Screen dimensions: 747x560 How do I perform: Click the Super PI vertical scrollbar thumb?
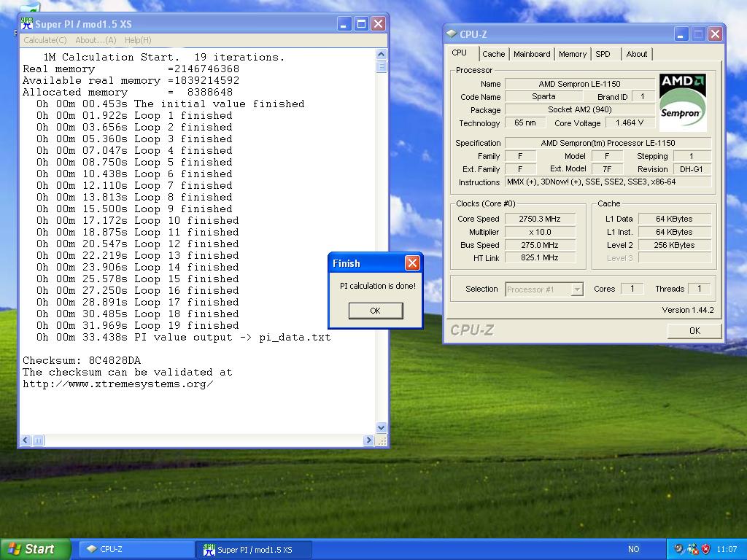coord(381,66)
